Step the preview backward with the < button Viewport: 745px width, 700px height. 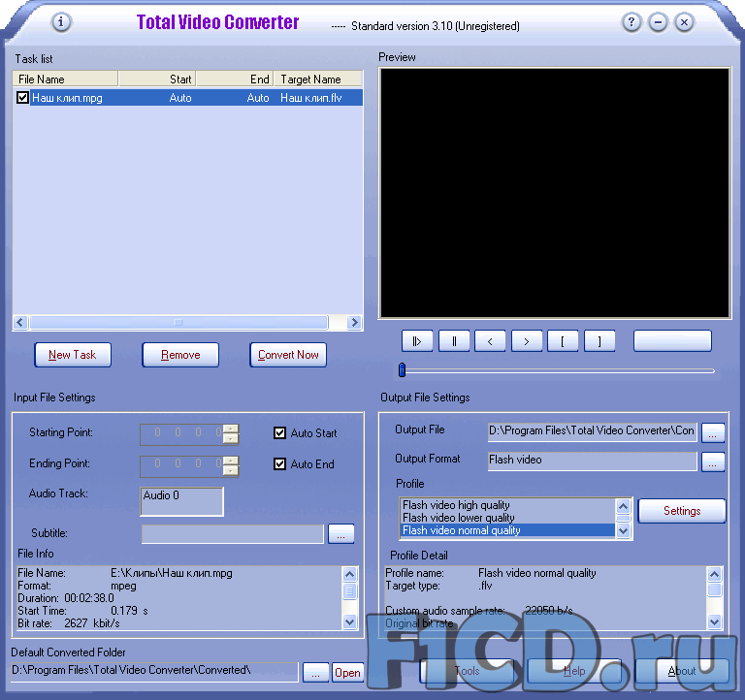[490, 341]
